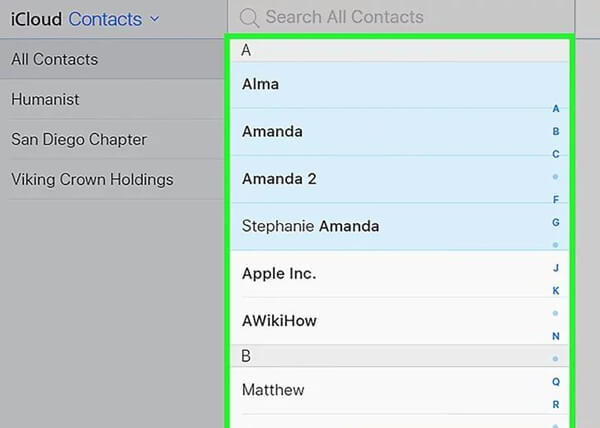The height and width of the screenshot is (428, 600).
Task: Jump to letter A in the index
Action: [x=556, y=109]
